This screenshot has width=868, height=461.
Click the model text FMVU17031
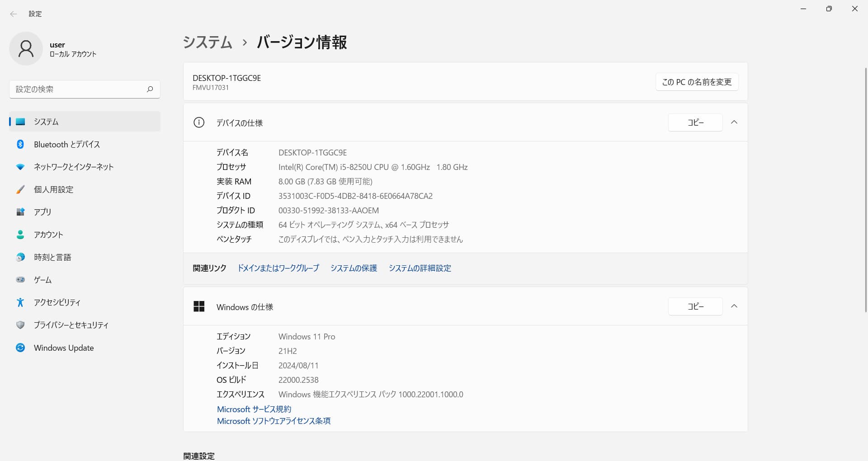click(211, 88)
